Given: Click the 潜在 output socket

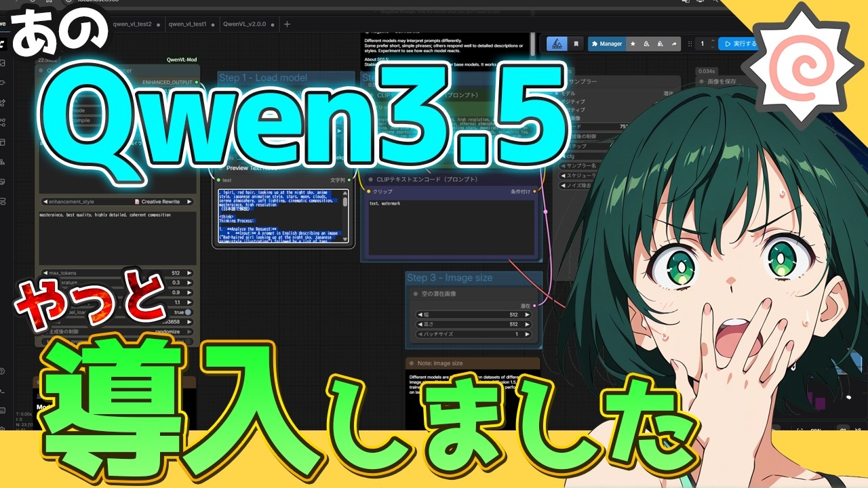Looking at the screenshot, I should [535, 306].
